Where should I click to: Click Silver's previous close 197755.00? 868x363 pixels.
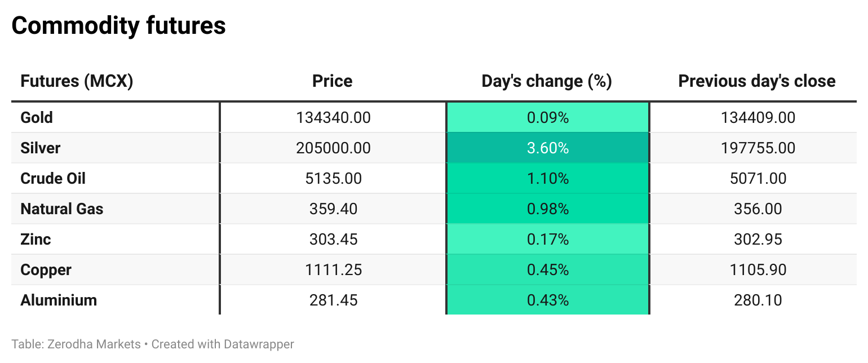(x=758, y=148)
